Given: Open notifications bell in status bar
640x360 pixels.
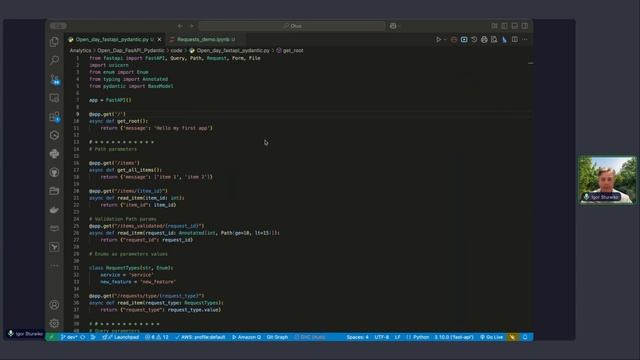Looking at the screenshot, I should (525, 337).
